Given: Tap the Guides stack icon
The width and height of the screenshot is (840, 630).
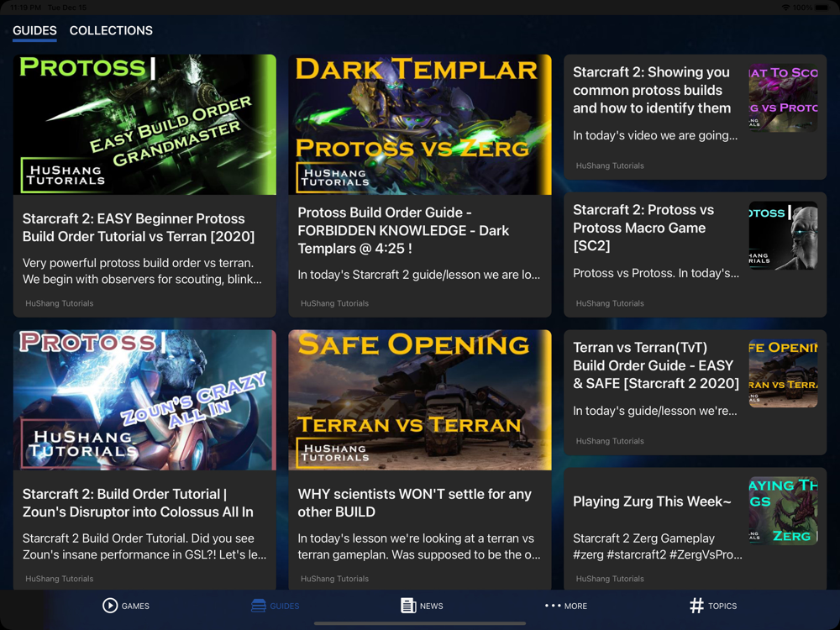Looking at the screenshot, I should (258, 606).
